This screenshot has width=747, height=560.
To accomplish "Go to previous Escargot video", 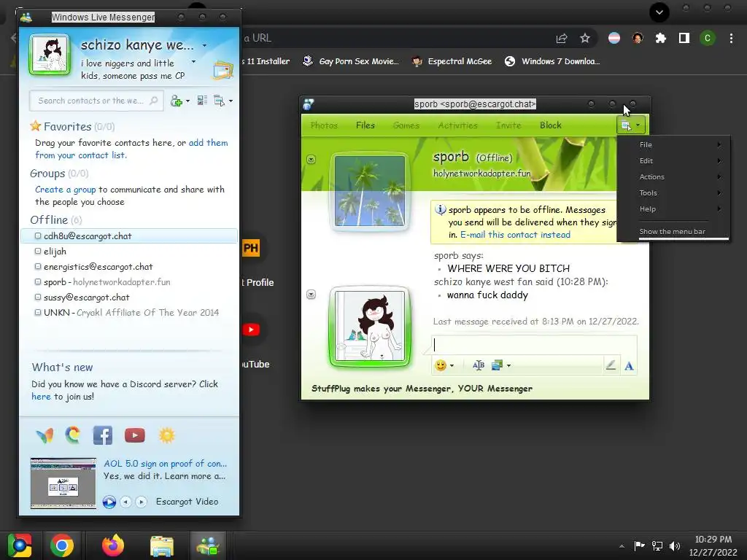I will 125,502.
